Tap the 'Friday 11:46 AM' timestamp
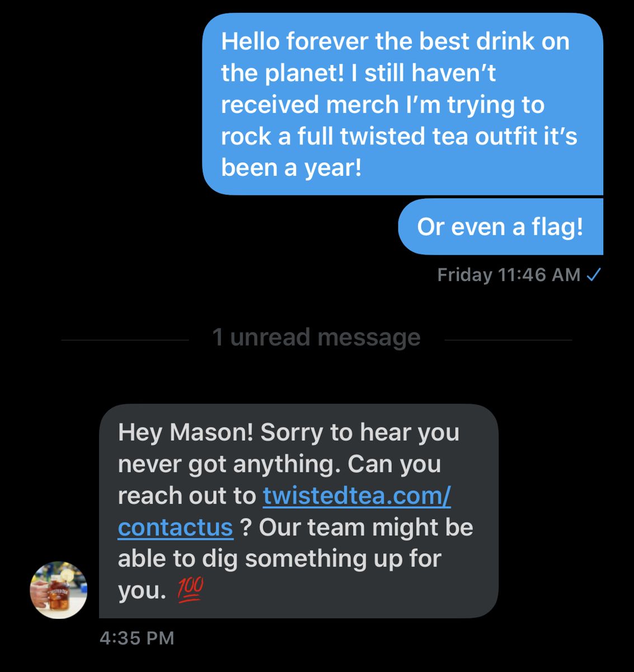Screen dimensions: 634x672 509,274
